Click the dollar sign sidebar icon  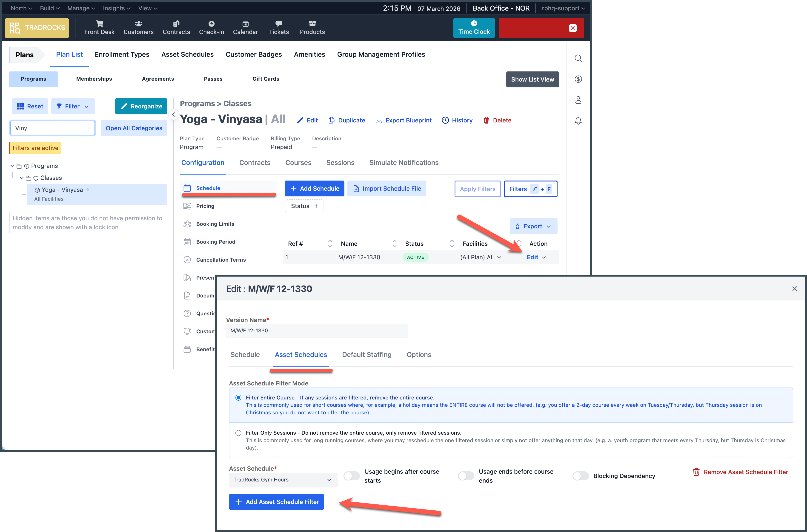[x=578, y=79]
